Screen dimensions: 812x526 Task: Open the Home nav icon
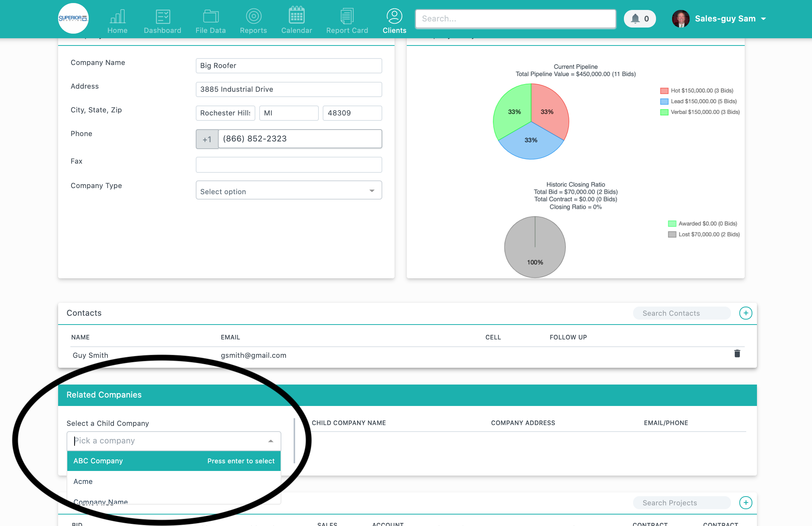click(x=117, y=21)
